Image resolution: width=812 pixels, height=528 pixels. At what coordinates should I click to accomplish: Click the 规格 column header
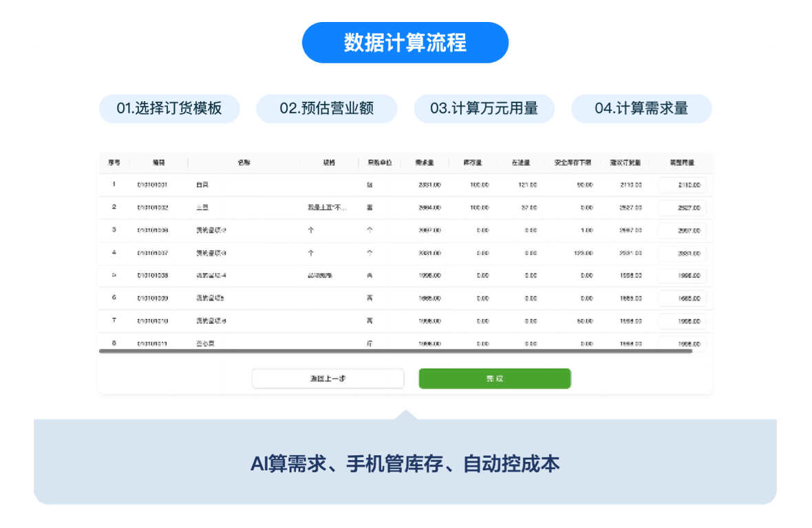pyautogui.click(x=329, y=162)
